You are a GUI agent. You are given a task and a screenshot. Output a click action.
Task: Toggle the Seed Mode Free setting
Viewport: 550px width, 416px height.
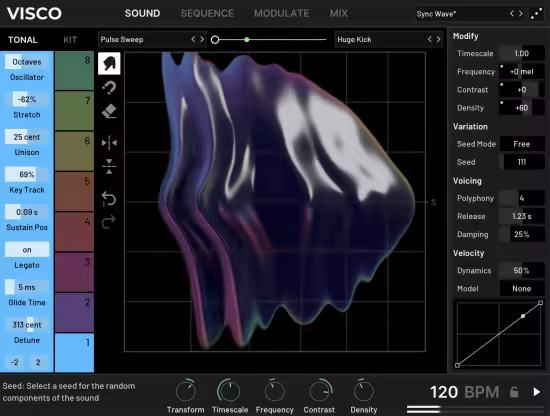point(522,144)
